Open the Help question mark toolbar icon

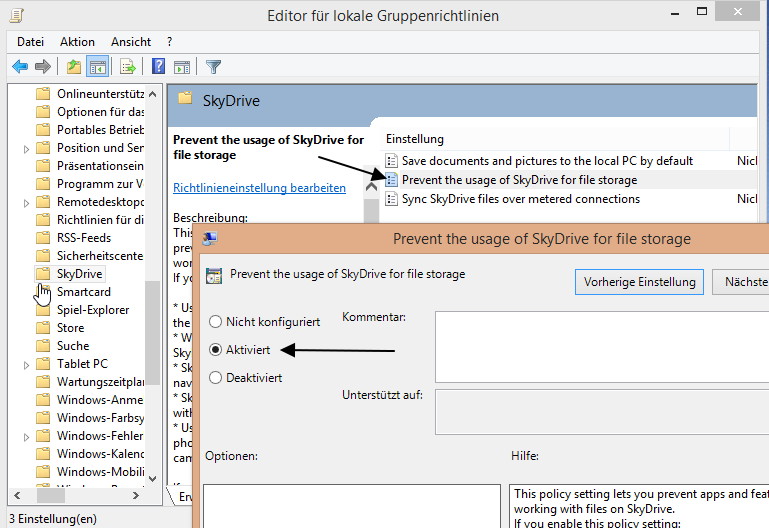(x=158, y=66)
